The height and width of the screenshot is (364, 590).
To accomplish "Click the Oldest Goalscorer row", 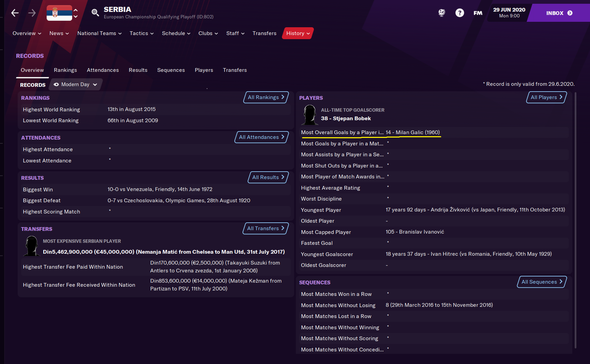I will [x=434, y=265].
